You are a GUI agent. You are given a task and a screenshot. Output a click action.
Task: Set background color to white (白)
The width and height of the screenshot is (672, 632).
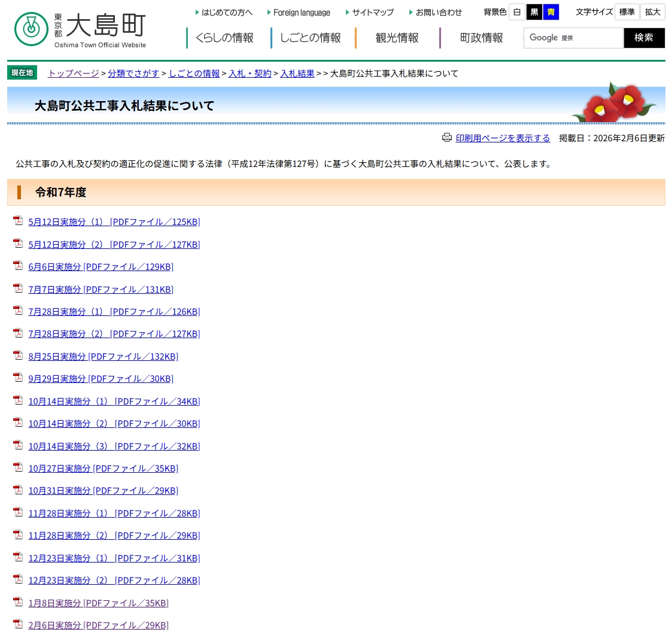click(x=517, y=12)
